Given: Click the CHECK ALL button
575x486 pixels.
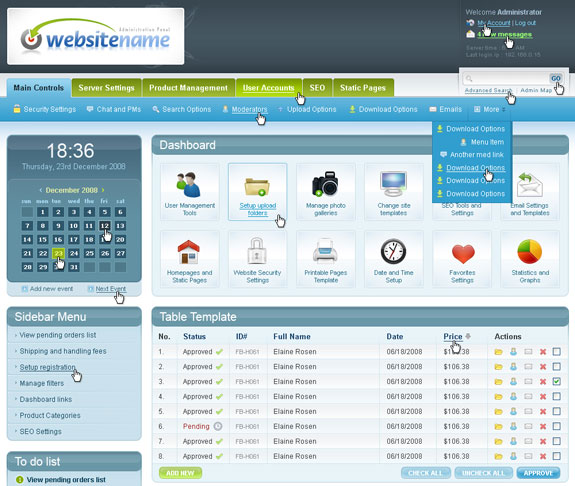Looking at the screenshot, I should (425, 473).
